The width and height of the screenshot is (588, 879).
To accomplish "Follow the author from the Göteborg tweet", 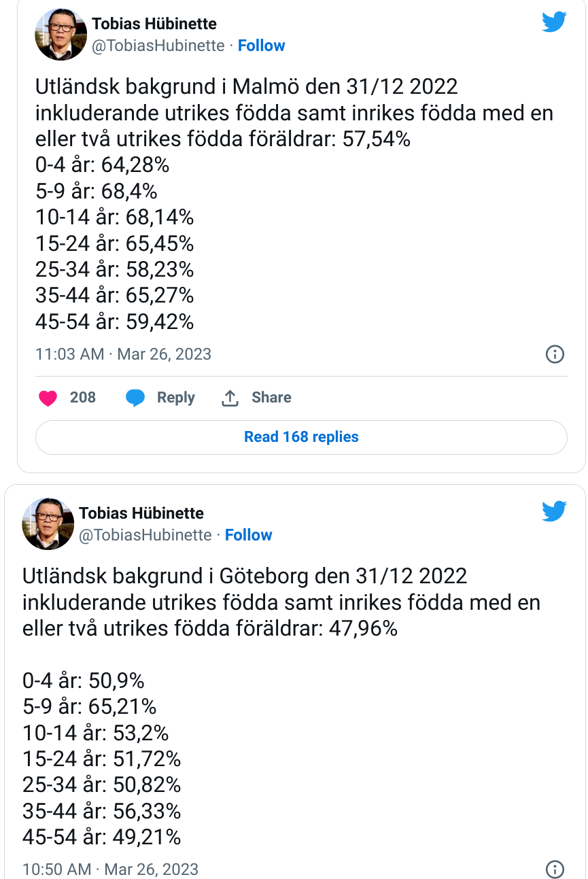I will (x=248, y=535).
